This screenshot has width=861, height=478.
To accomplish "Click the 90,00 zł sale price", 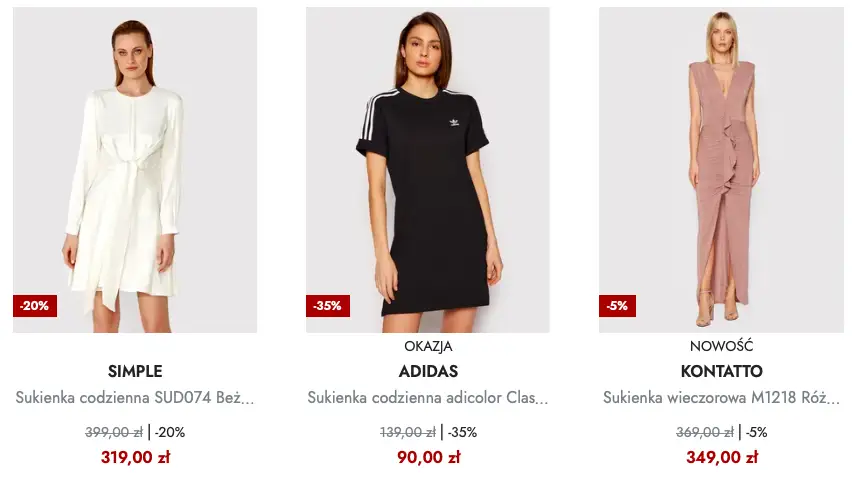I will [x=428, y=457].
